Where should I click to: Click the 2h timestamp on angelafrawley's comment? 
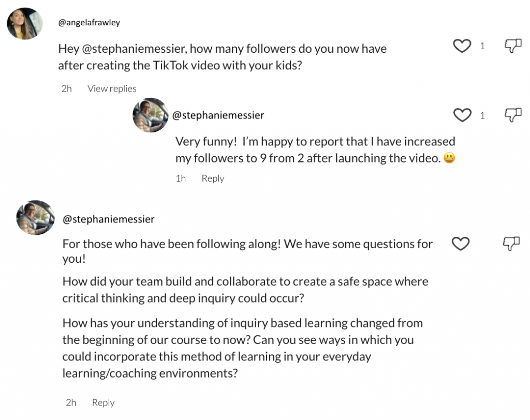pyautogui.click(x=66, y=88)
